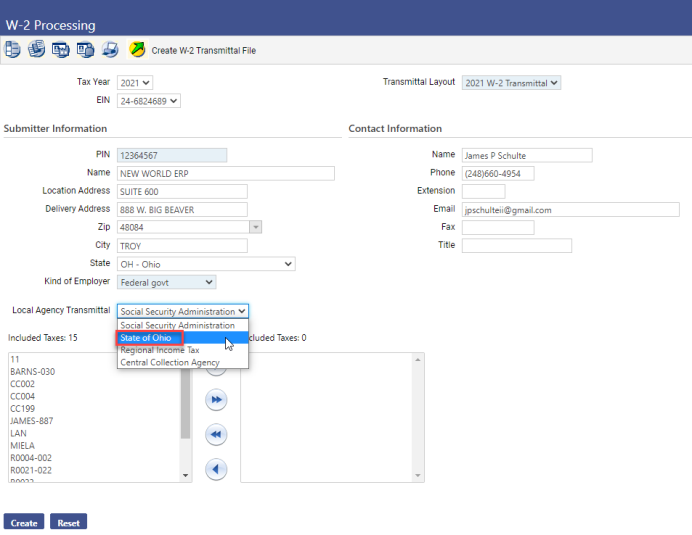Click the printer icon in the toolbar
692x535 pixels.
tap(110, 49)
